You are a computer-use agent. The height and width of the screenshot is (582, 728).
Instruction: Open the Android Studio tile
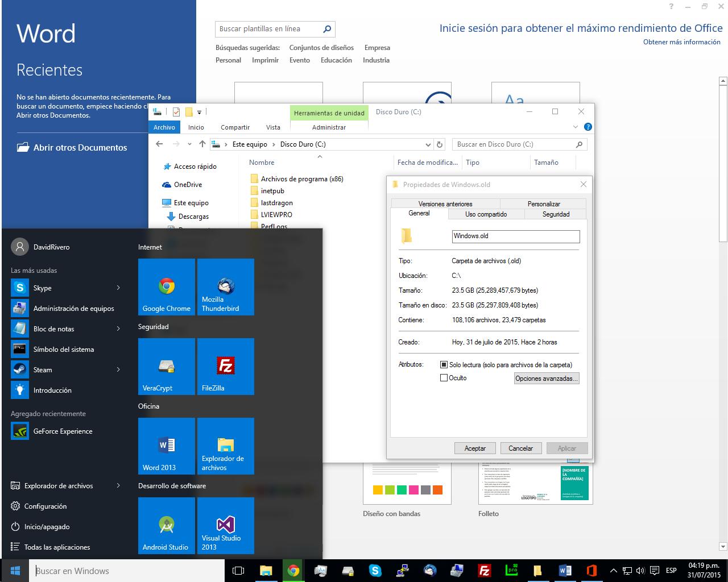(167, 526)
